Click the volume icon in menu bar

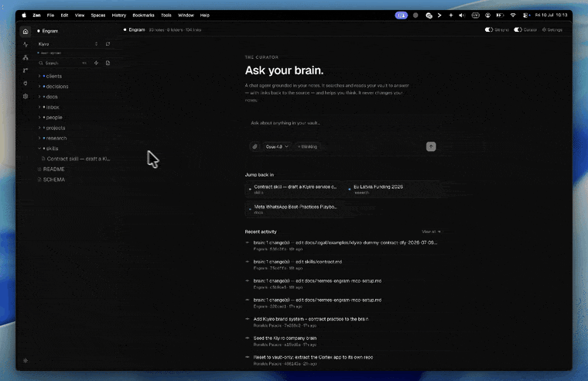pyautogui.click(x=462, y=15)
